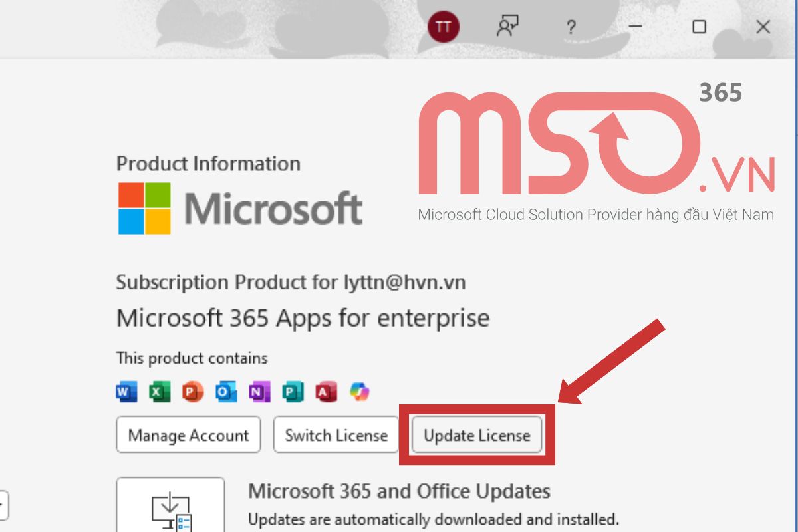Click the 'Product Information' heading

(x=208, y=164)
